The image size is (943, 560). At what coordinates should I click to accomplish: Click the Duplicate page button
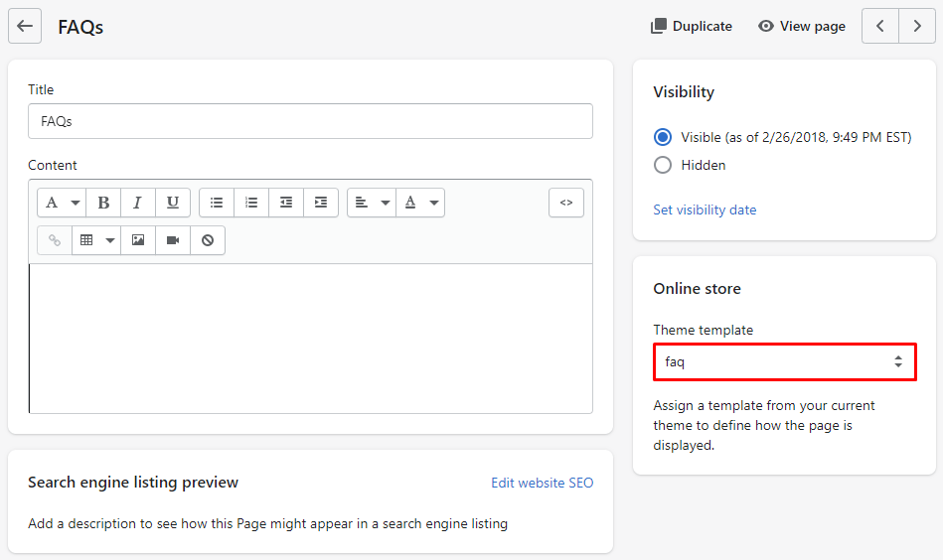point(692,26)
